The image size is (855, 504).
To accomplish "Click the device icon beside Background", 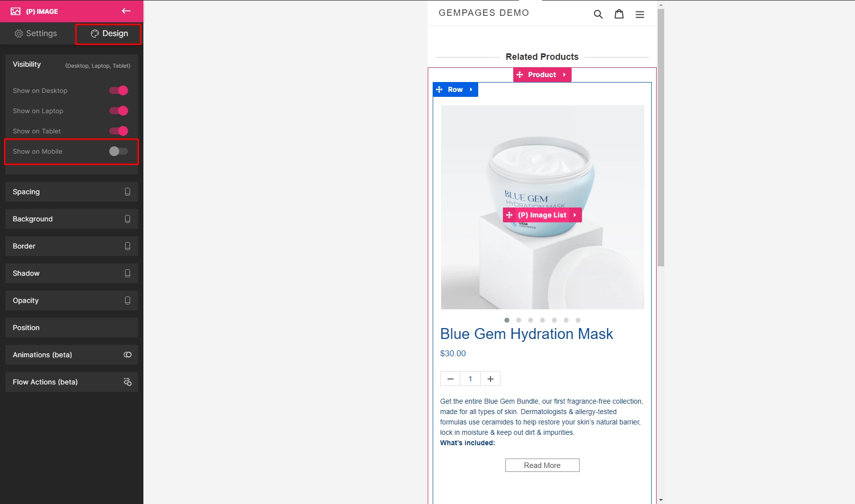I will [x=128, y=219].
